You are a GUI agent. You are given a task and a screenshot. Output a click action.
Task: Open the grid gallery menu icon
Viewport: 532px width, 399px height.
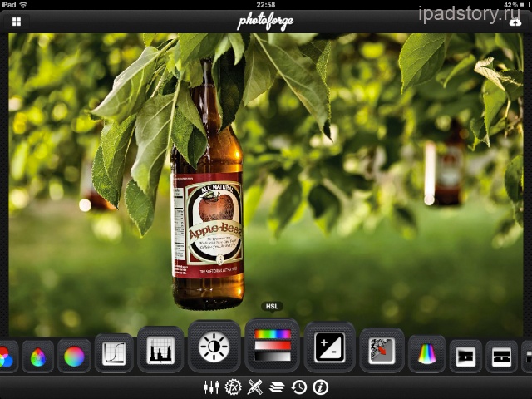tap(17, 22)
